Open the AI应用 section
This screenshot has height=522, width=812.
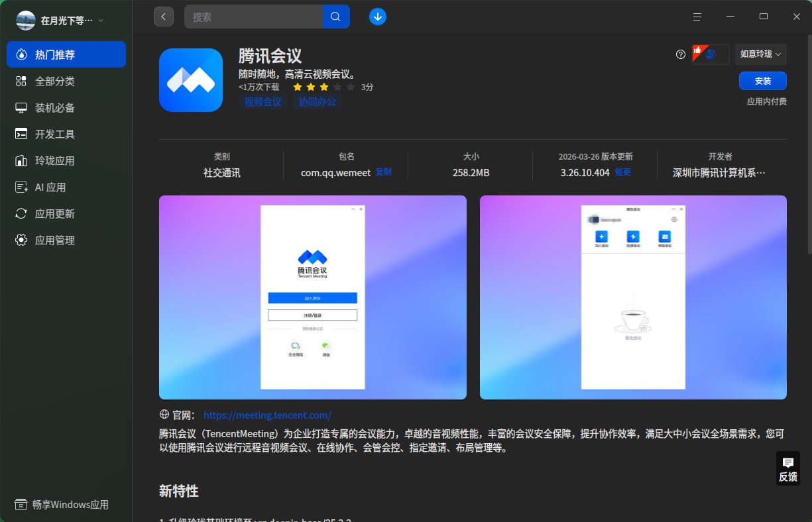click(66, 187)
